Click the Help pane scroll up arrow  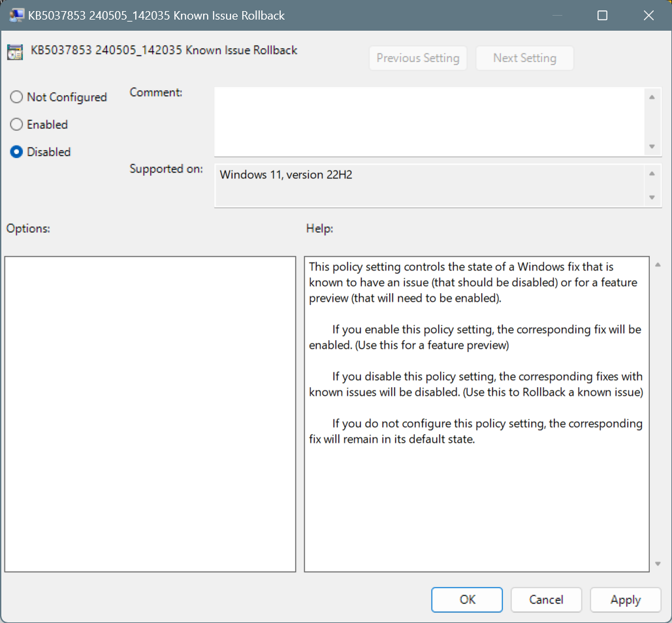click(658, 264)
